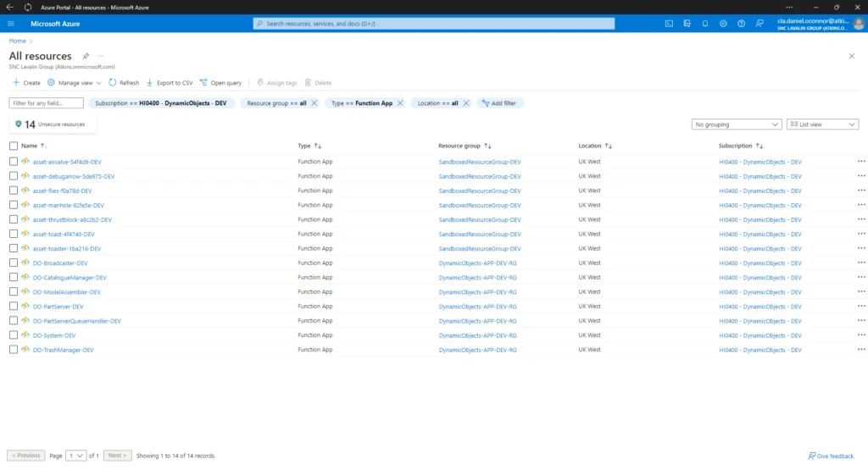Open the help question mark icon
868x470 pixels.
[742, 24]
